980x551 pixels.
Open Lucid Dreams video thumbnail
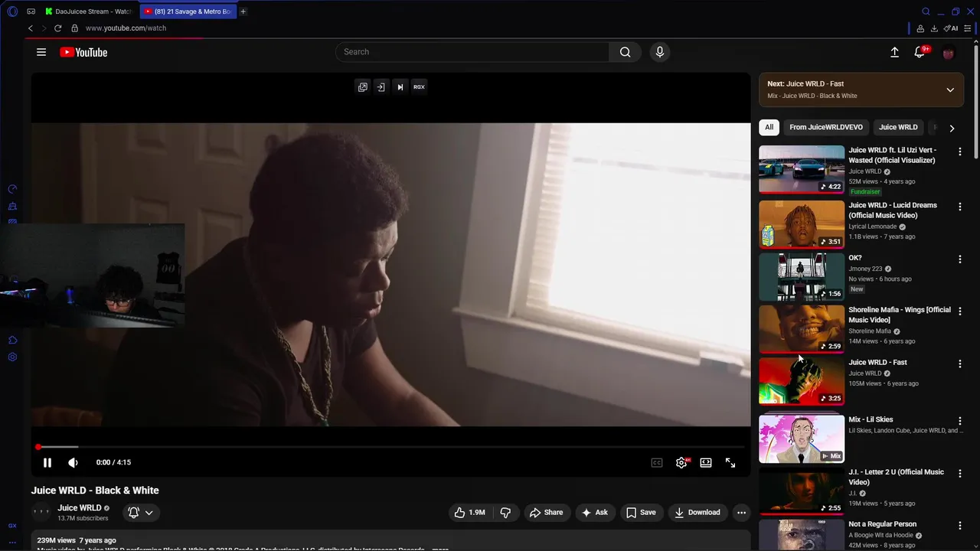point(802,224)
